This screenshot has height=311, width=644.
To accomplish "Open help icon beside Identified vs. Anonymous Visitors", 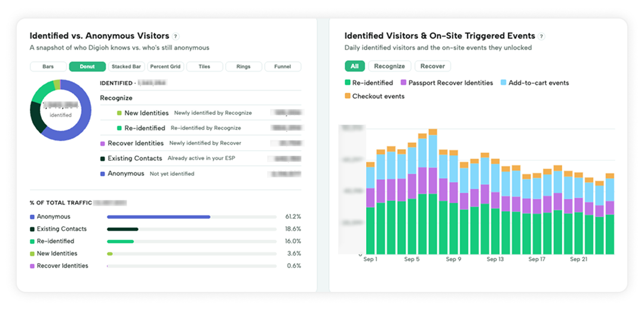I will coord(176,36).
